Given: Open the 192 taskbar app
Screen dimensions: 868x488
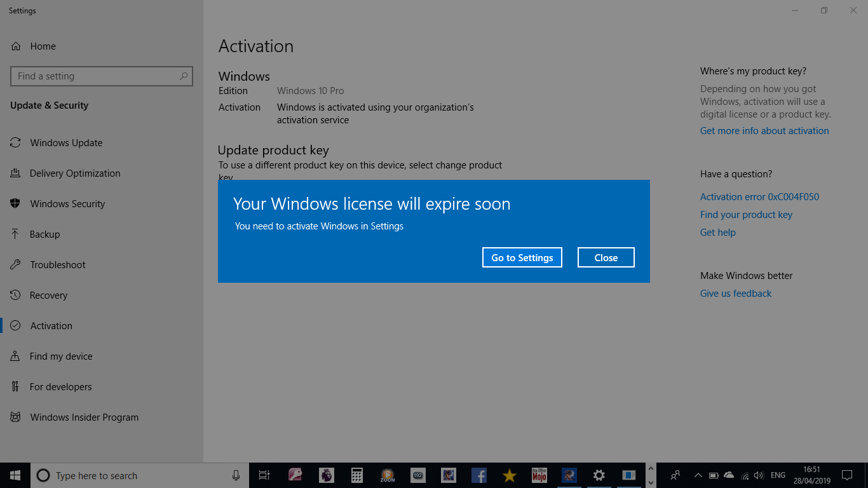Looking at the screenshot, I should 417,475.
